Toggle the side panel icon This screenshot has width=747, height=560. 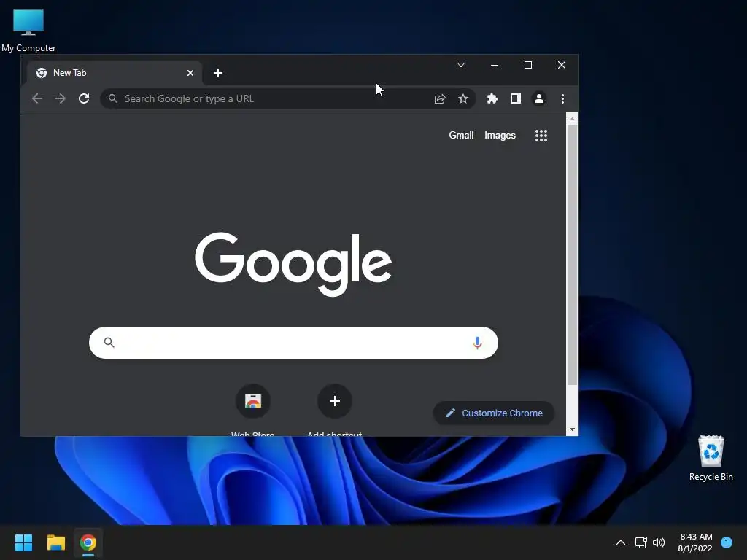pyautogui.click(x=516, y=98)
